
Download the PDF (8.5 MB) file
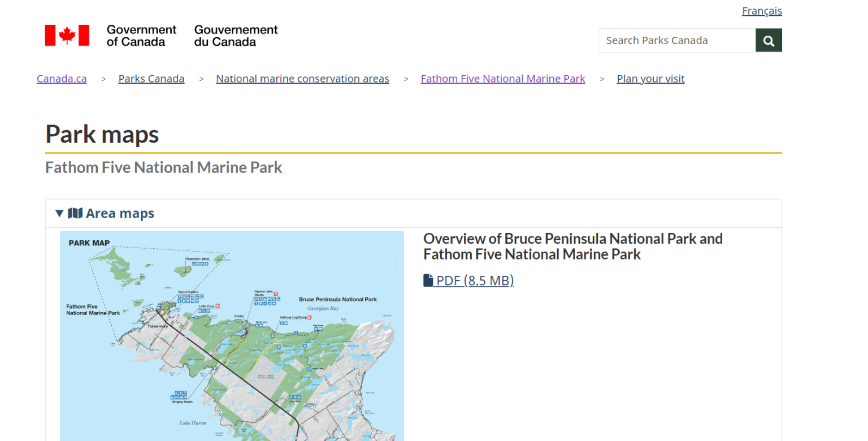click(x=474, y=280)
